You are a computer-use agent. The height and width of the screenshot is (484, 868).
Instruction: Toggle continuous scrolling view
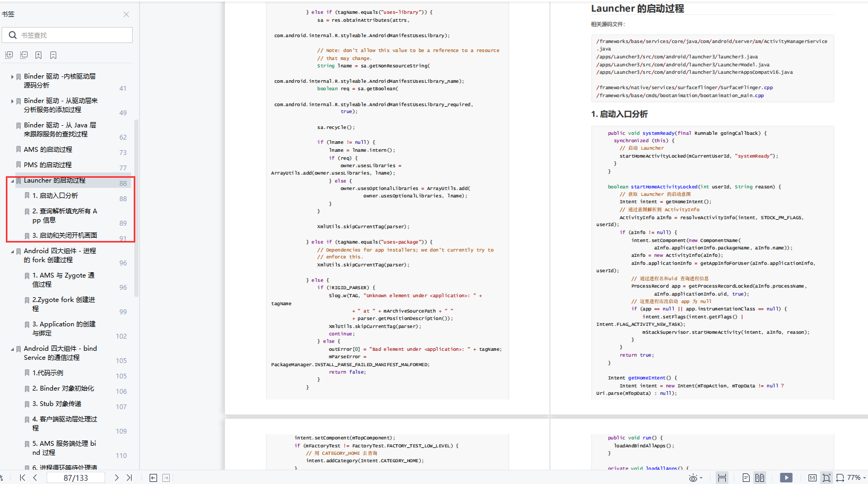722,478
